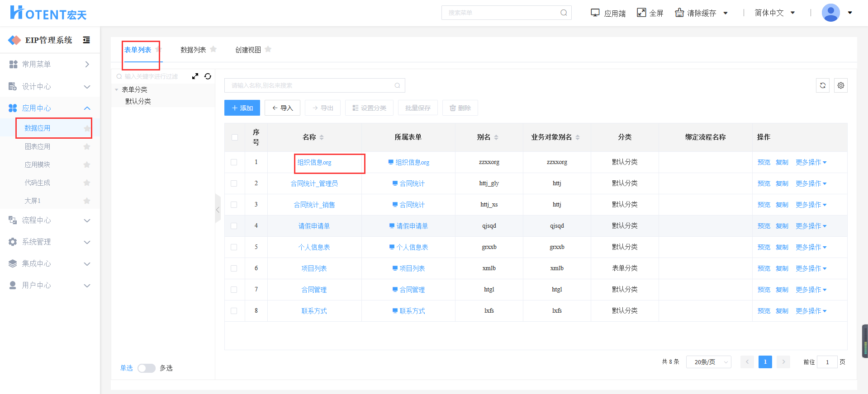Switch to the 表单列表 tab
The image size is (868, 394).
click(138, 50)
